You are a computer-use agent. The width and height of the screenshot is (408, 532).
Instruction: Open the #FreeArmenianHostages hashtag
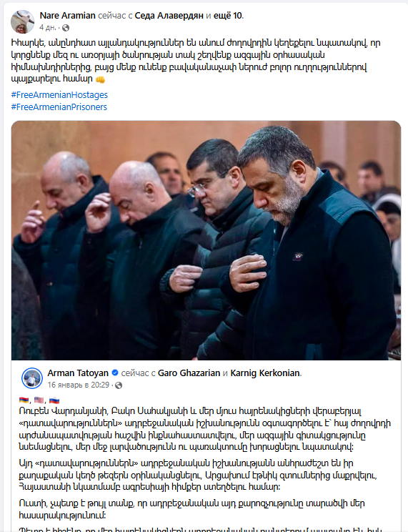point(59,94)
